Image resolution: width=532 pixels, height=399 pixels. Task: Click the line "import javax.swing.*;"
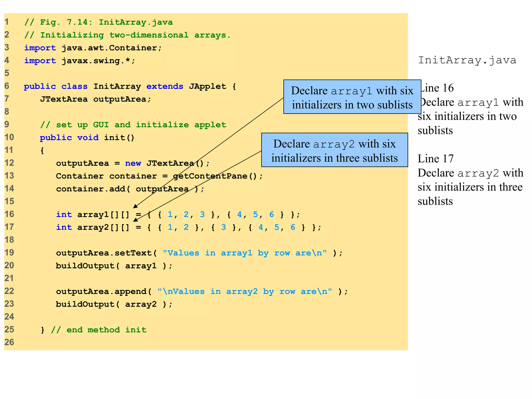tap(80, 61)
